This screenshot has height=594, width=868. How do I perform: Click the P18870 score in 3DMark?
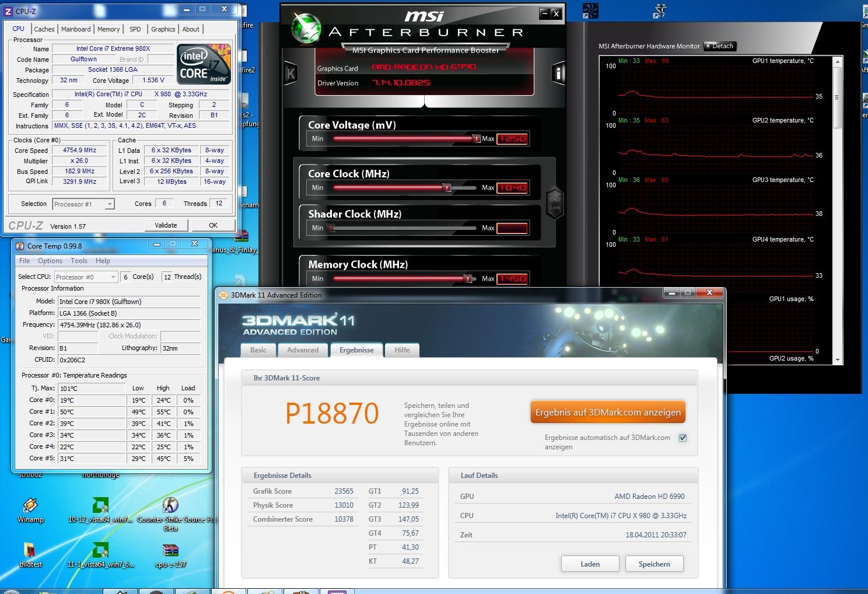[x=332, y=413]
